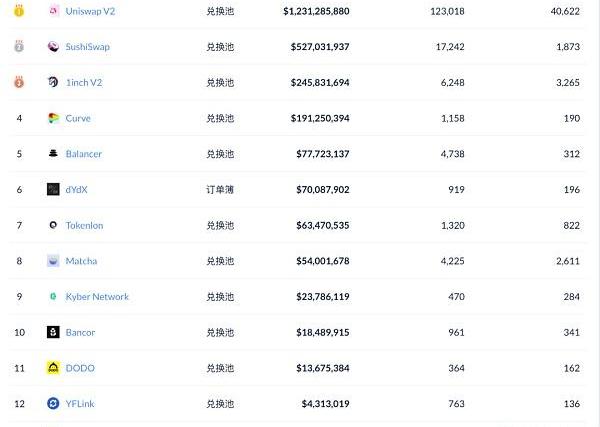Click the Tokenlon logo icon

coord(53,225)
